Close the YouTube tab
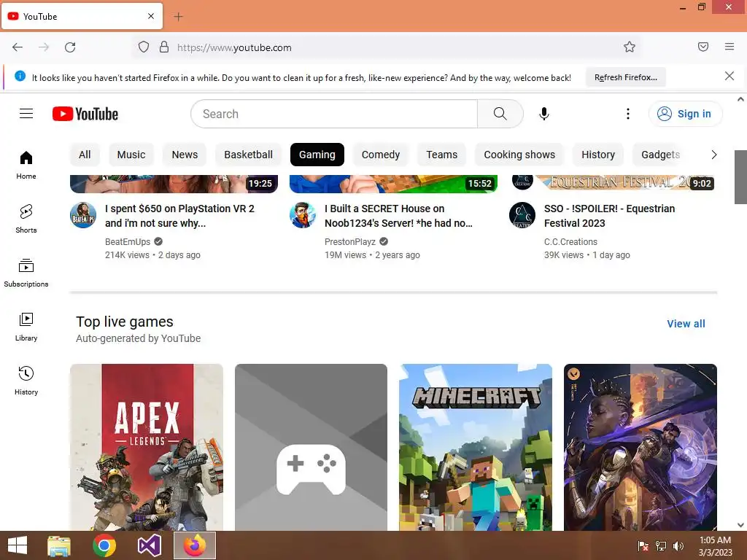Viewport: 747px width, 560px height. [151, 16]
